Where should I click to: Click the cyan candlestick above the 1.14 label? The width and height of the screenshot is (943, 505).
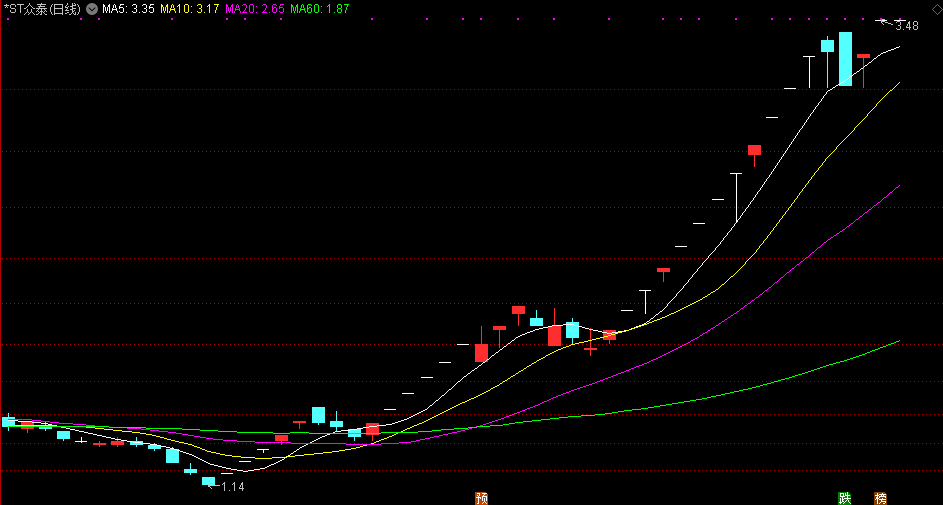209,481
